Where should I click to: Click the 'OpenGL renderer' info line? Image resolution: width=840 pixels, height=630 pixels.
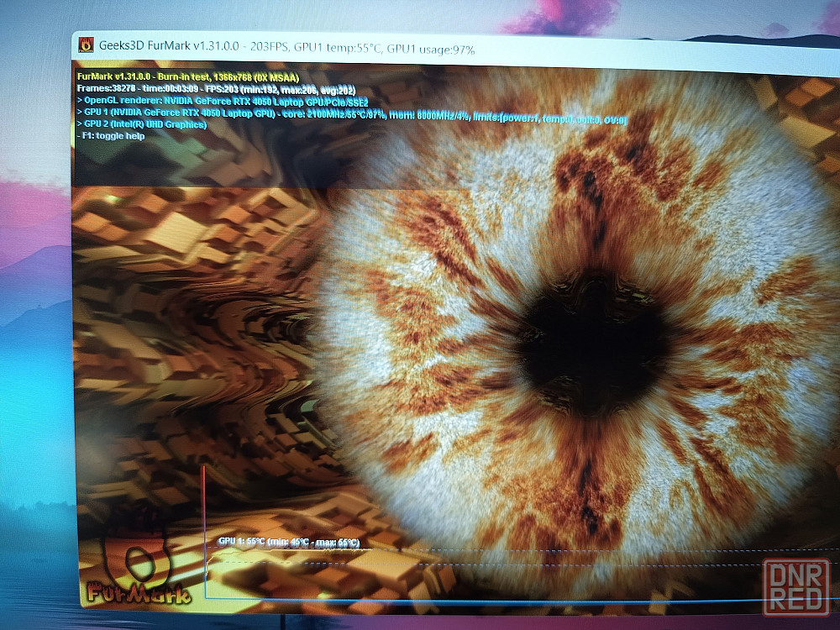pos(228,101)
